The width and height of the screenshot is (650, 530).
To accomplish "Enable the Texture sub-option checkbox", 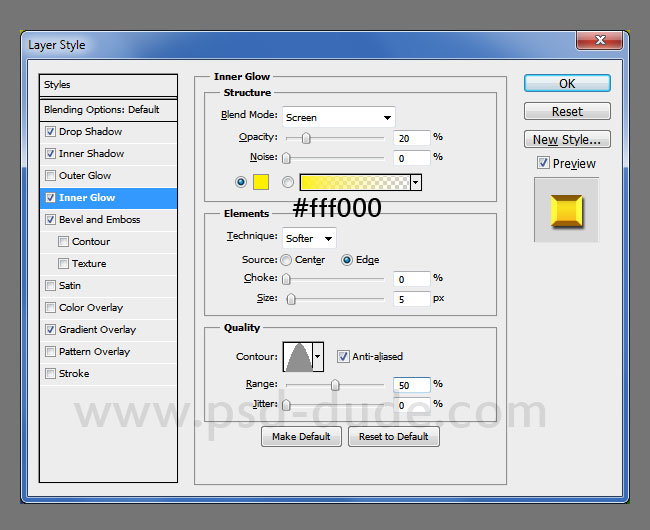I will pyautogui.click(x=63, y=264).
